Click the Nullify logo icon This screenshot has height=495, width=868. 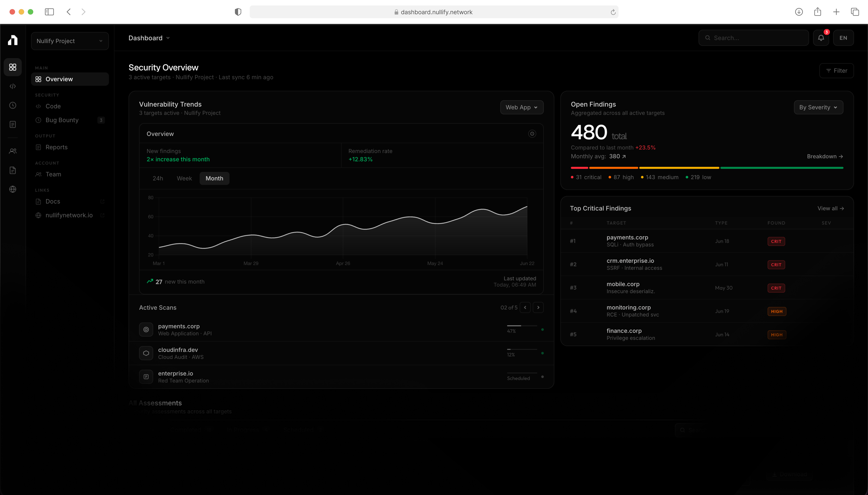[x=13, y=40]
